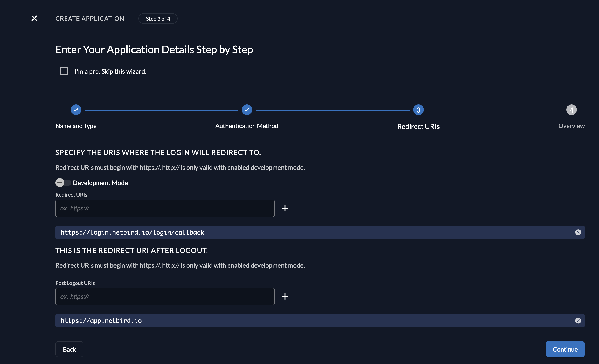Screen dimensions: 599x364
Task: Remove the login.netbird.io callback URI
Action: tap(578, 232)
